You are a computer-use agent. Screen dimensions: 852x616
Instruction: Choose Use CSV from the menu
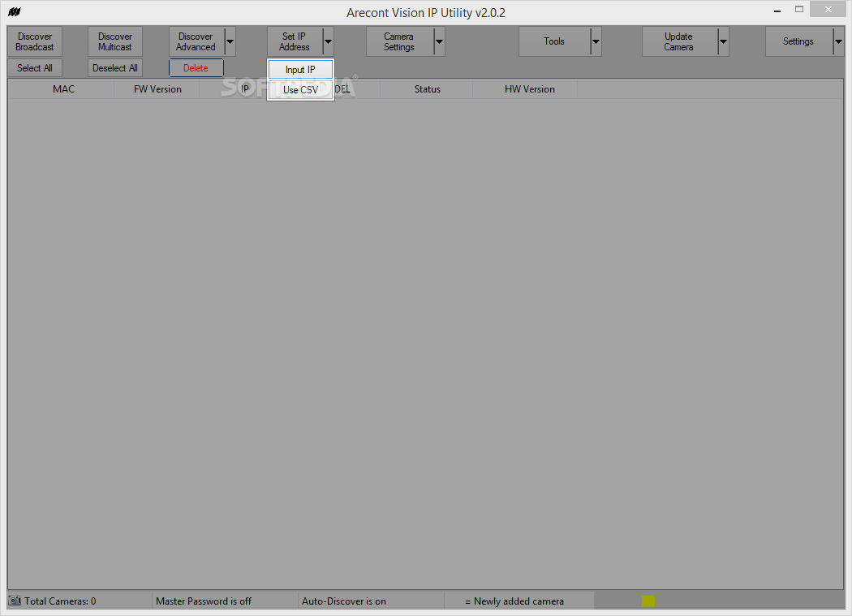(300, 90)
